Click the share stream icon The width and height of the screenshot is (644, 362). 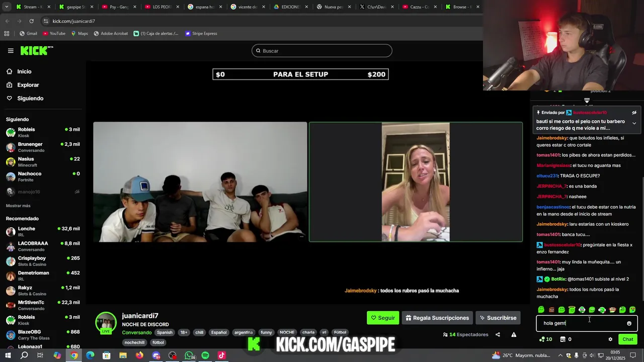coord(498,335)
